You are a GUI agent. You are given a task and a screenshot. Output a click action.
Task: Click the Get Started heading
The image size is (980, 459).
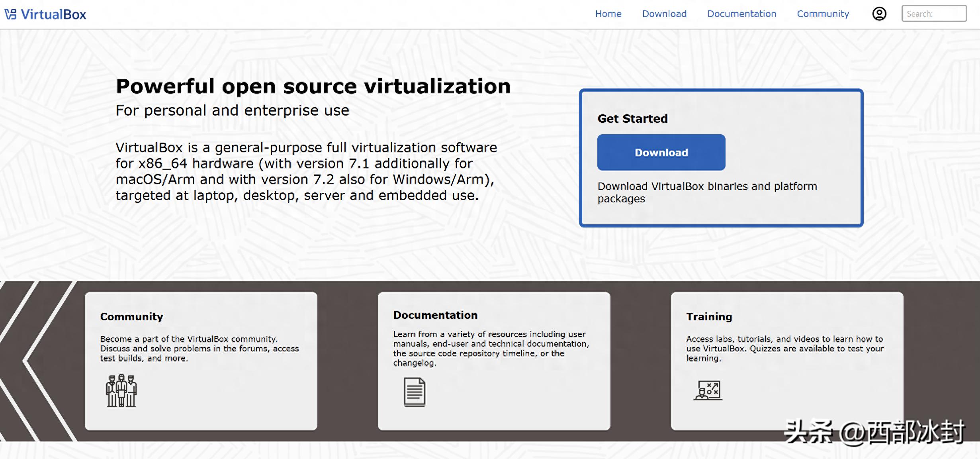tap(632, 119)
